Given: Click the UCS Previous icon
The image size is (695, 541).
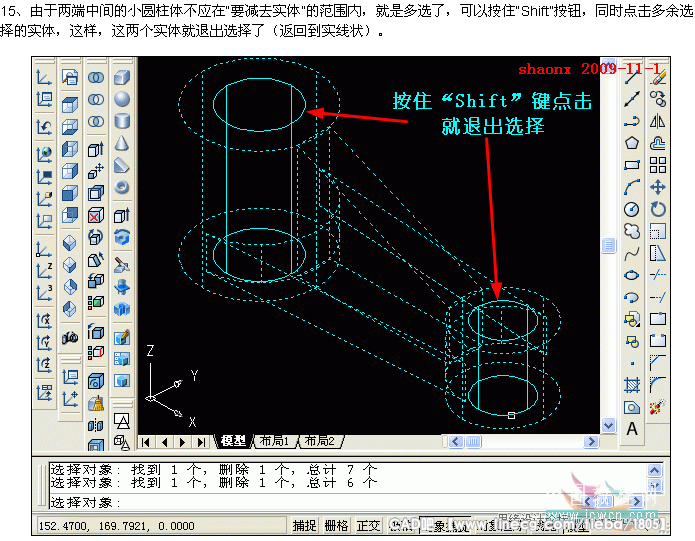Looking at the screenshot, I should click(44, 128).
